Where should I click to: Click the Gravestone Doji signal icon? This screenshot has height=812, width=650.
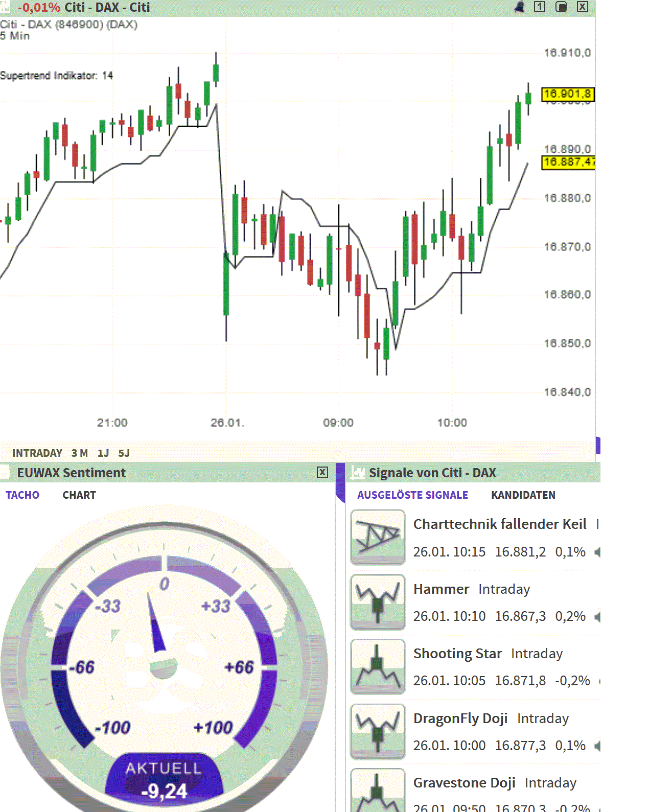tap(378, 790)
